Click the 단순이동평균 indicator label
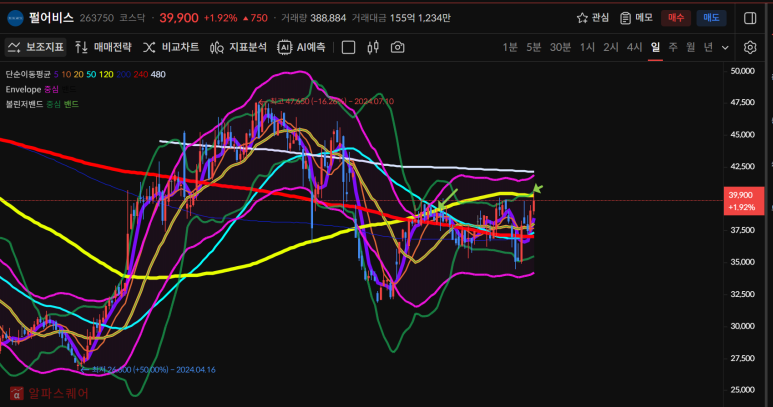773x407 pixels. coord(28,74)
